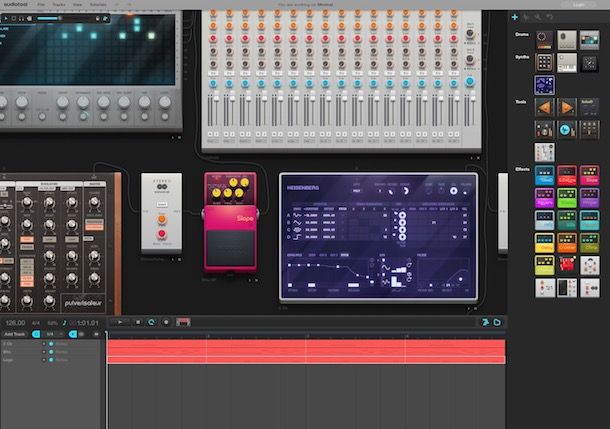Click the red icon beside the record button
The width and height of the screenshot is (610, 429).
[183, 322]
